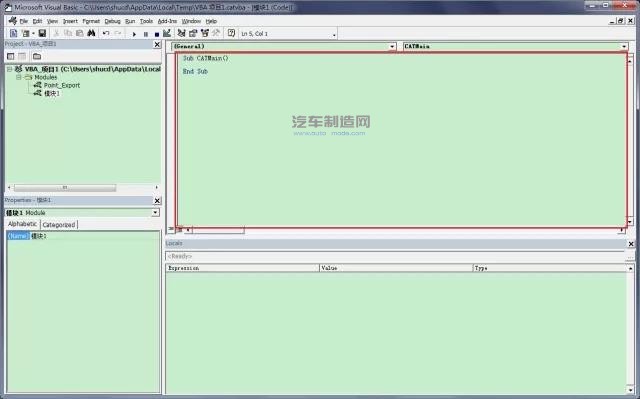Click the Help question mark icon
Image resolution: width=640 pixels, height=399 pixels.
[x=231, y=33]
